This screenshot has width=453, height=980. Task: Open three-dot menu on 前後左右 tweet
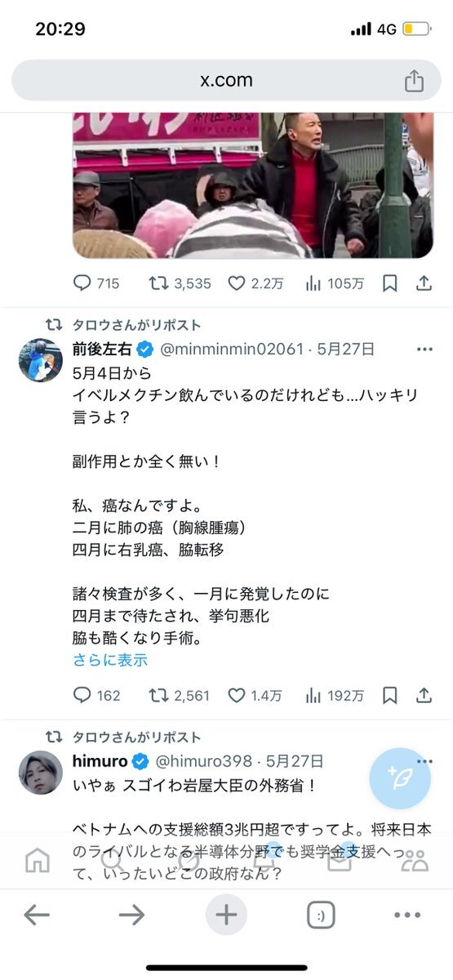coord(424,349)
